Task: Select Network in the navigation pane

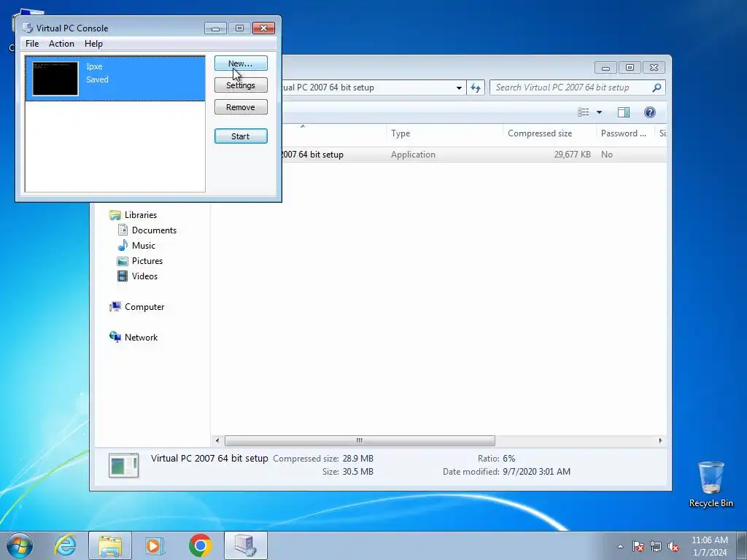Action: 141,337
